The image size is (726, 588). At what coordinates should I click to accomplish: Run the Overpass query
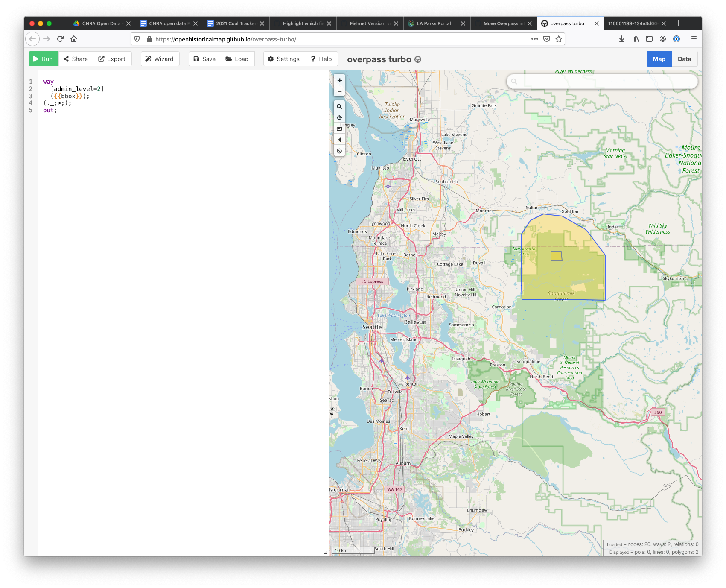click(x=43, y=59)
